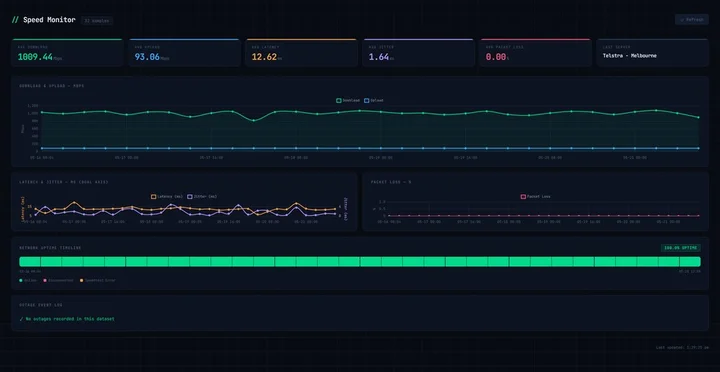720x372 pixels.
Task: Click the checkmark beside No outages recorded
Action: click(x=21, y=319)
